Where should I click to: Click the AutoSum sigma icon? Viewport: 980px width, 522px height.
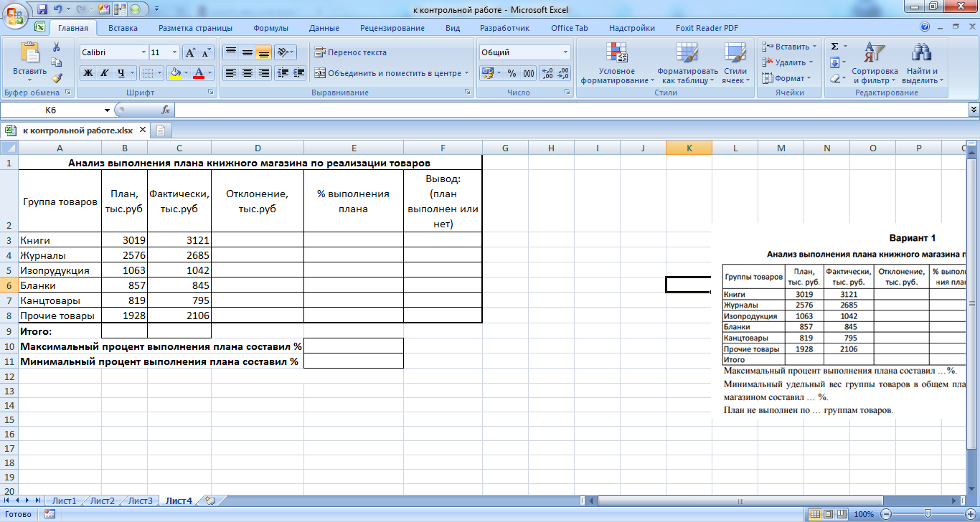834,47
